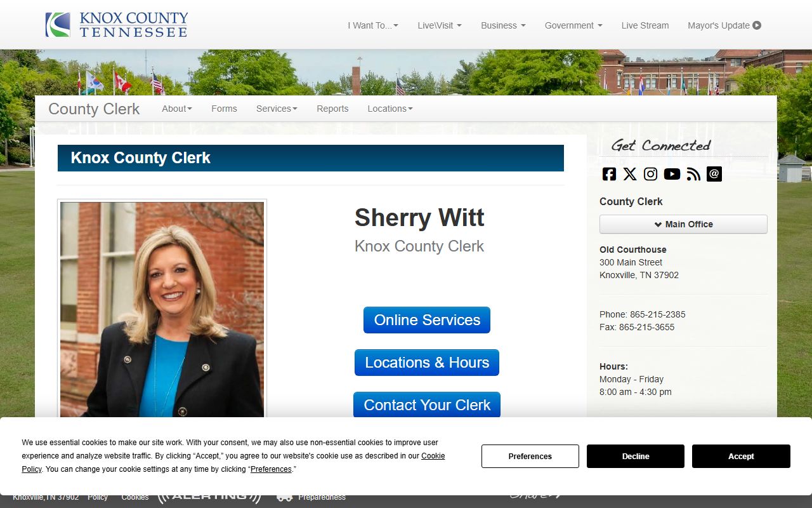Screen dimensions: 812x508
Task: Expand the Main Office selector
Action: click(x=683, y=224)
